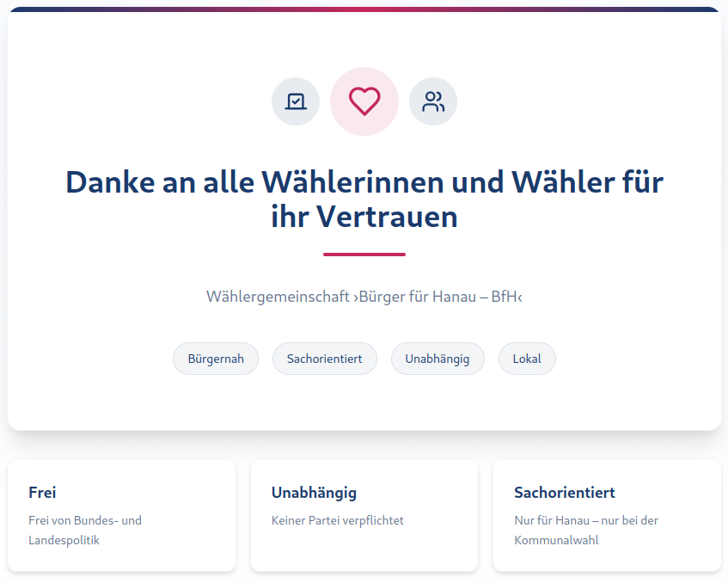The width and height of the screenshot is (728, 583).
Task: Open the circular heart badge above the headline
Action: 364,101
